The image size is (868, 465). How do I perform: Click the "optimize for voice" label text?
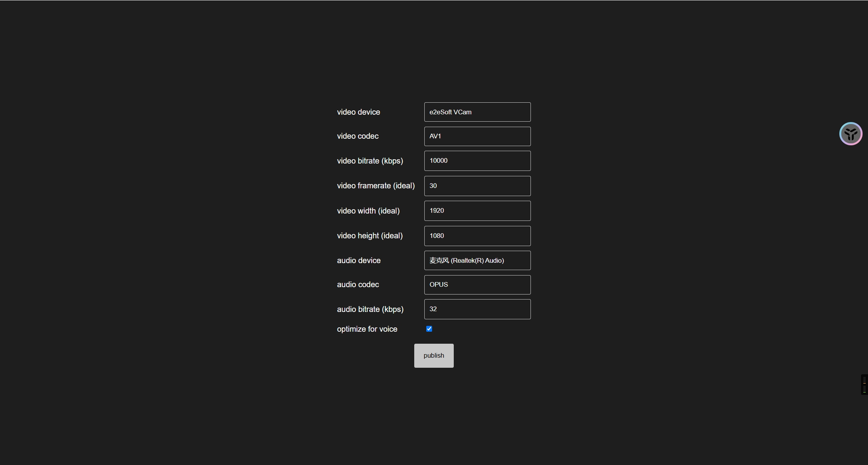pos(367,329)
